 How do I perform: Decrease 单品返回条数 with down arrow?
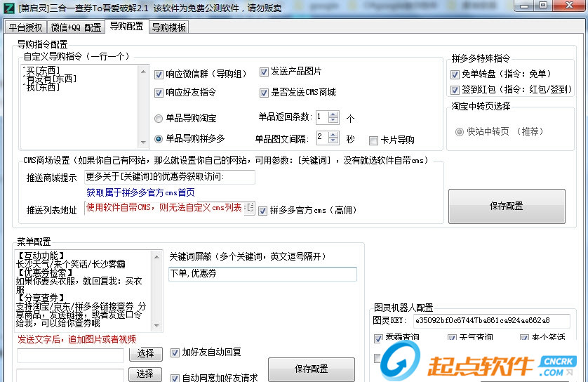(x=333, y=120)
